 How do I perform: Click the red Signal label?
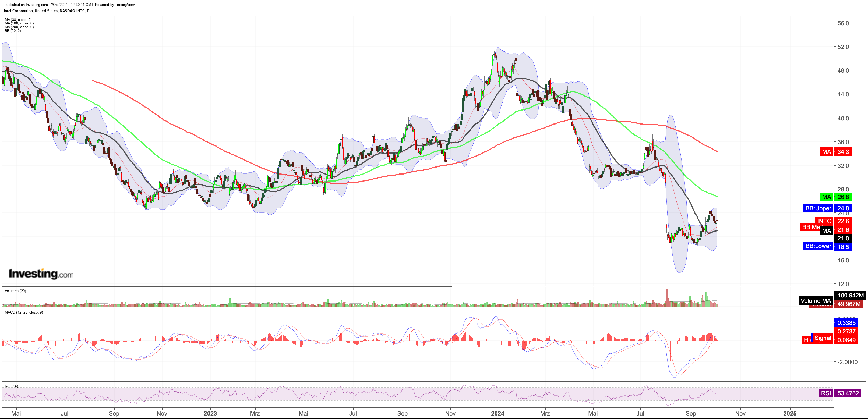point(823,338)
